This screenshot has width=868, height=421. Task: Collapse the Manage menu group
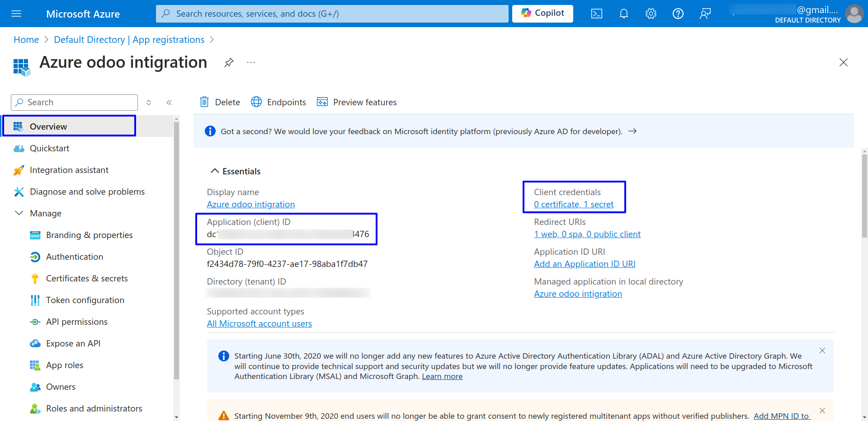(19, 213)
